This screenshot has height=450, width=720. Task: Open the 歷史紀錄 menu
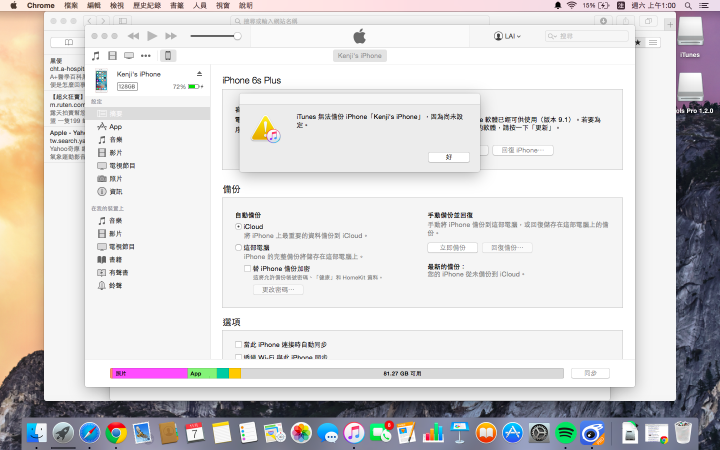[147, 6]
